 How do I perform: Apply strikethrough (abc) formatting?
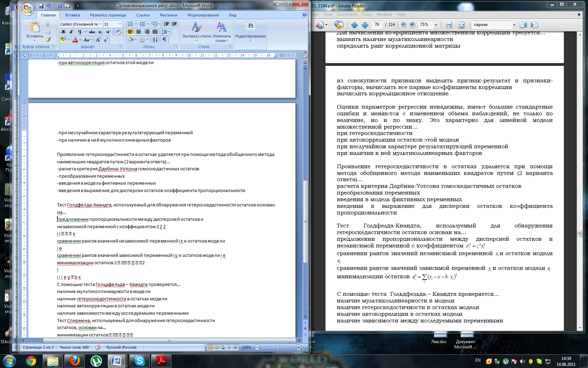pyautogui.click(x=92, y=32)
